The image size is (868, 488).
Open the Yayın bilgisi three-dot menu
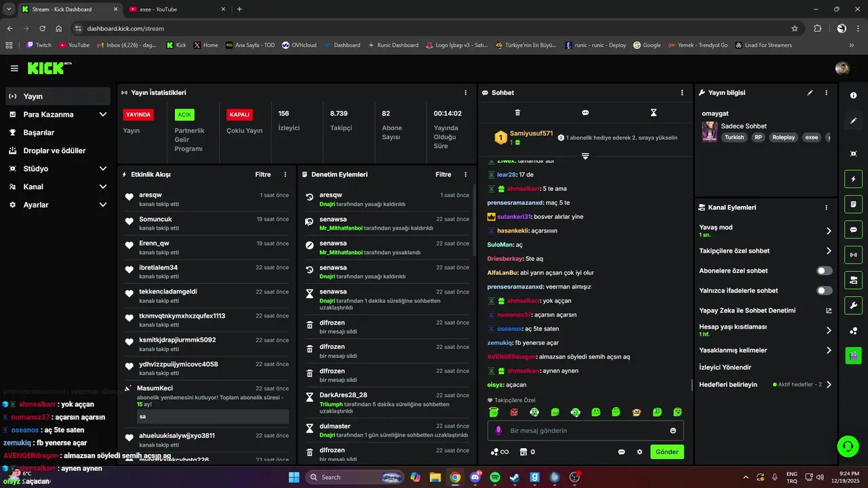pyautogui.click(x=826, y=93)
